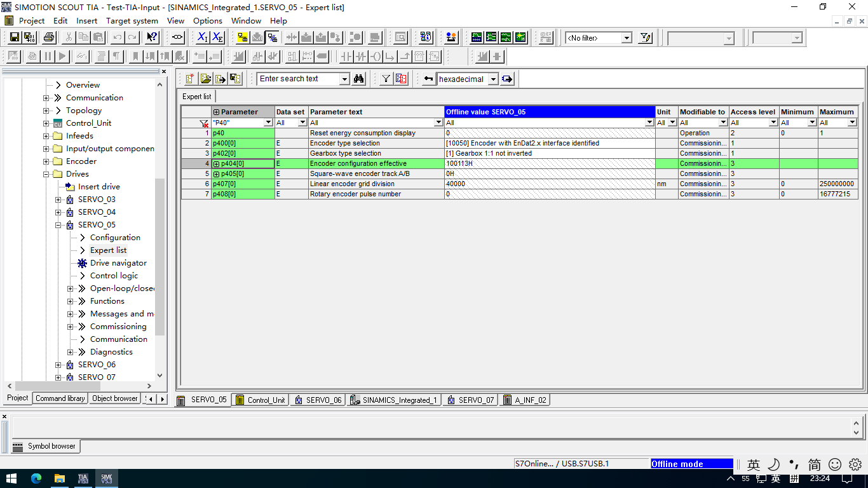868x488 pixels.
Task: Click the blue arrow icon after hexadecimal
Action: 507,79
